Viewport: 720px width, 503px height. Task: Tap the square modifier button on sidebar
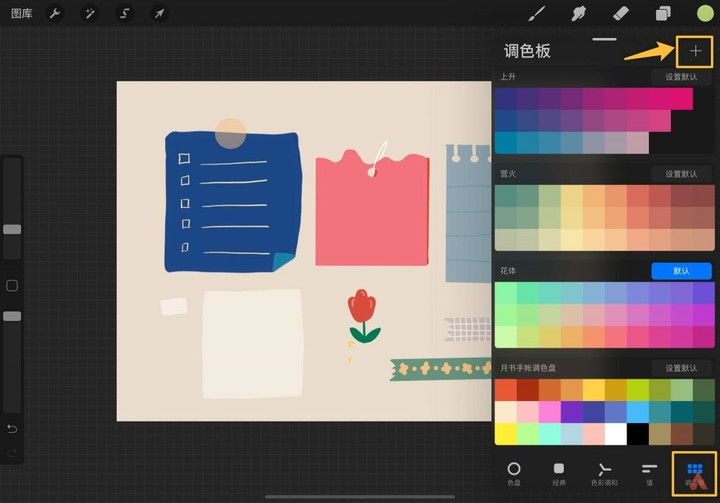[12, 286]
